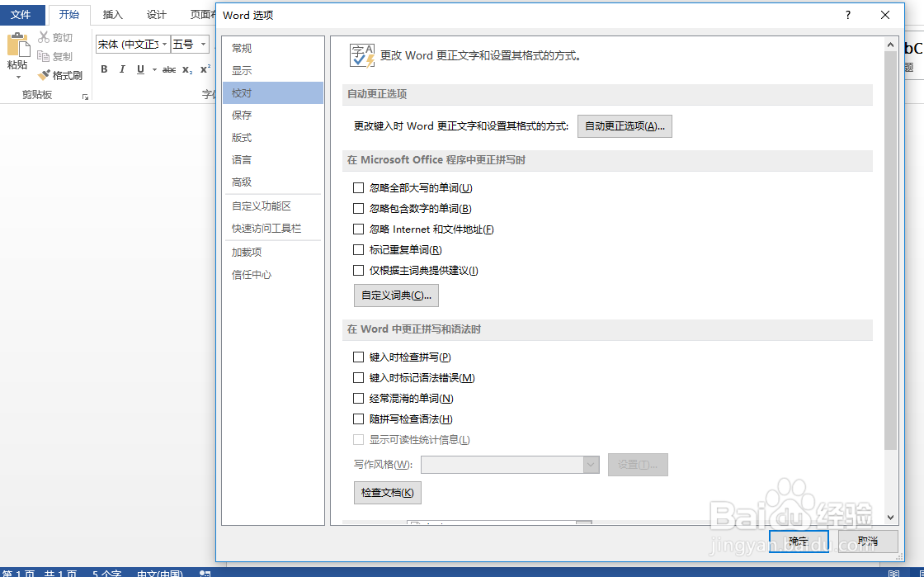The height and width of the screenshot is (577, 924).
Task: Select Display category in Word Options
Action: 273,71
